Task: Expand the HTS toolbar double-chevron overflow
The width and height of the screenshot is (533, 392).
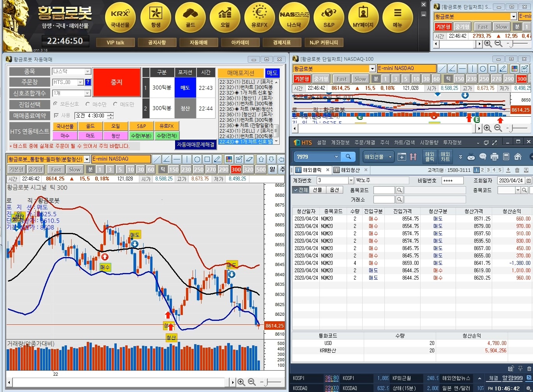Action: 460,157
